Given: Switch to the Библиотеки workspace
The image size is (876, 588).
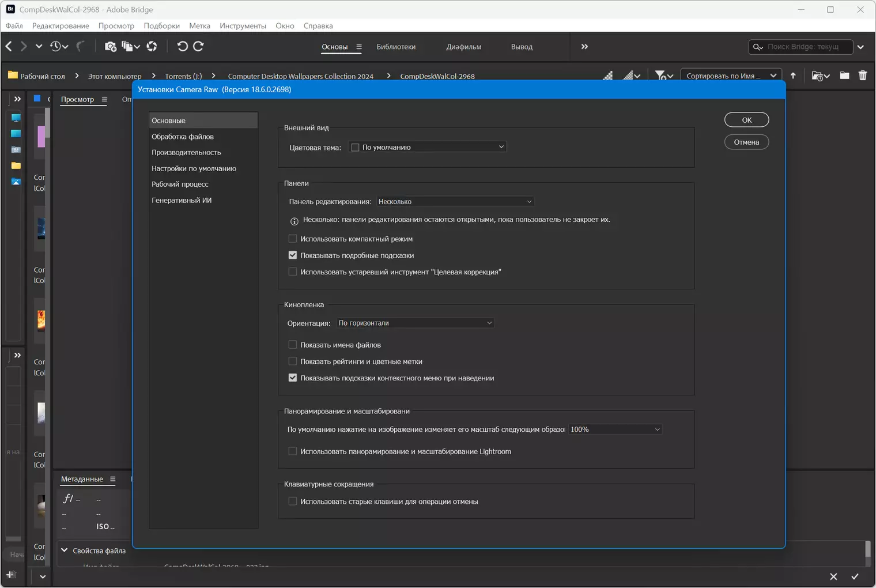Looking at the screenshot, I should pos(396,47).
